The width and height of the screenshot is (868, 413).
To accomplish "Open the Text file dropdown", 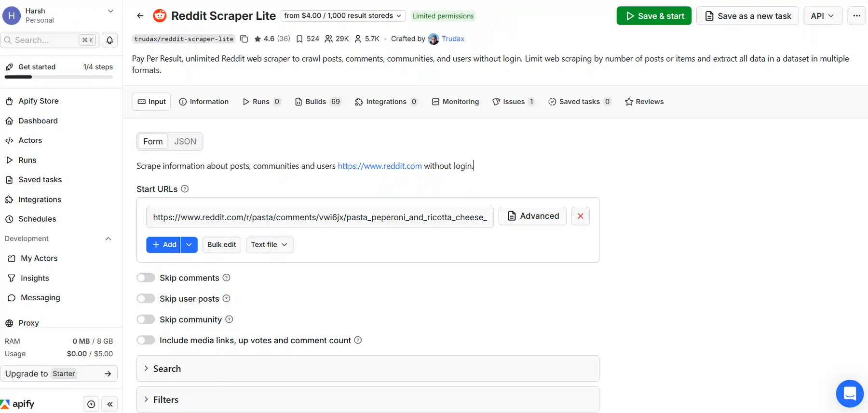I will [270, 245].
